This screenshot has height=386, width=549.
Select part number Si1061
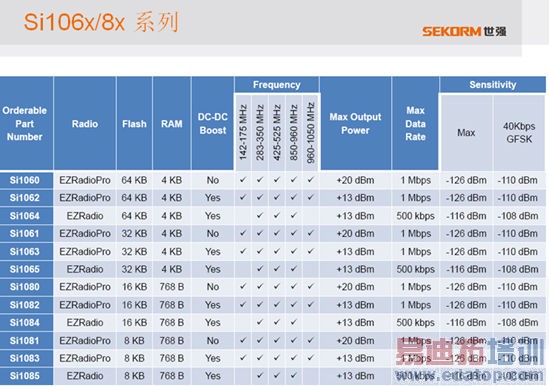click(25, 234)
